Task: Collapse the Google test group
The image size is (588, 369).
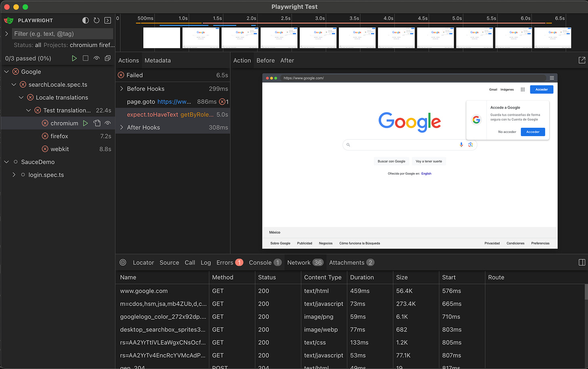Action: (6, 72)
